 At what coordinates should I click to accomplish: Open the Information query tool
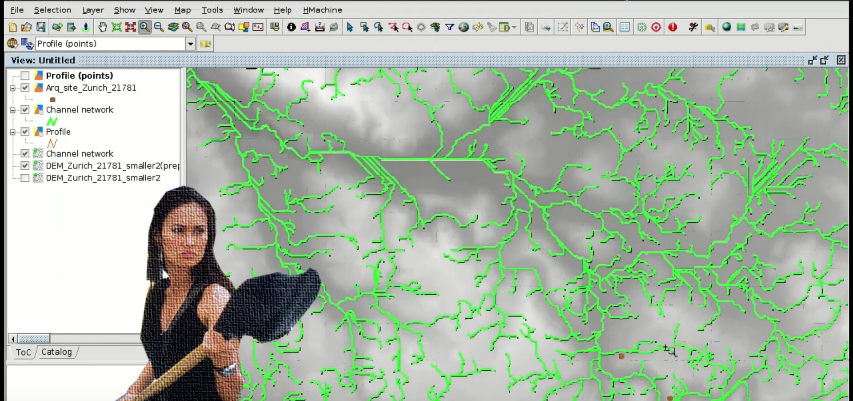coord(291,27)
